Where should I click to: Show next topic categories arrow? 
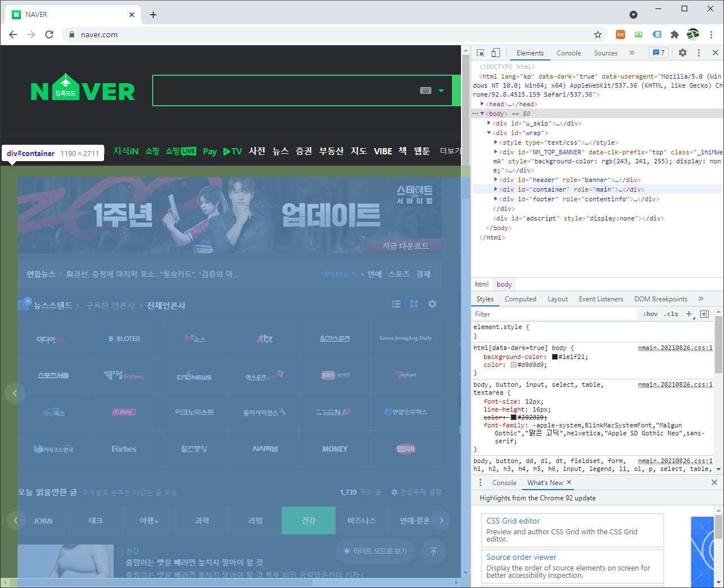[441, 520]
